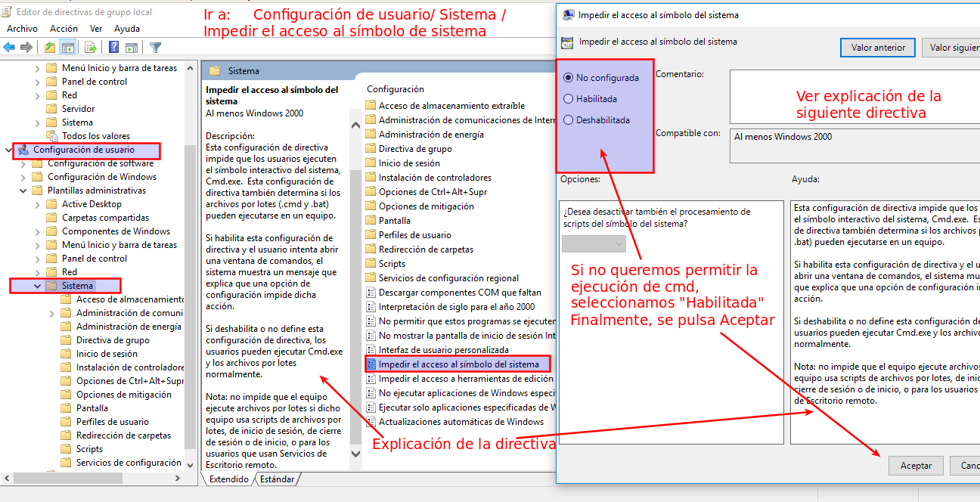Image resolution: width=980 pixels, height=502 pixels.
Task: Click folder icon of Perfiles de usuario in list
Action: pos(371,235)
